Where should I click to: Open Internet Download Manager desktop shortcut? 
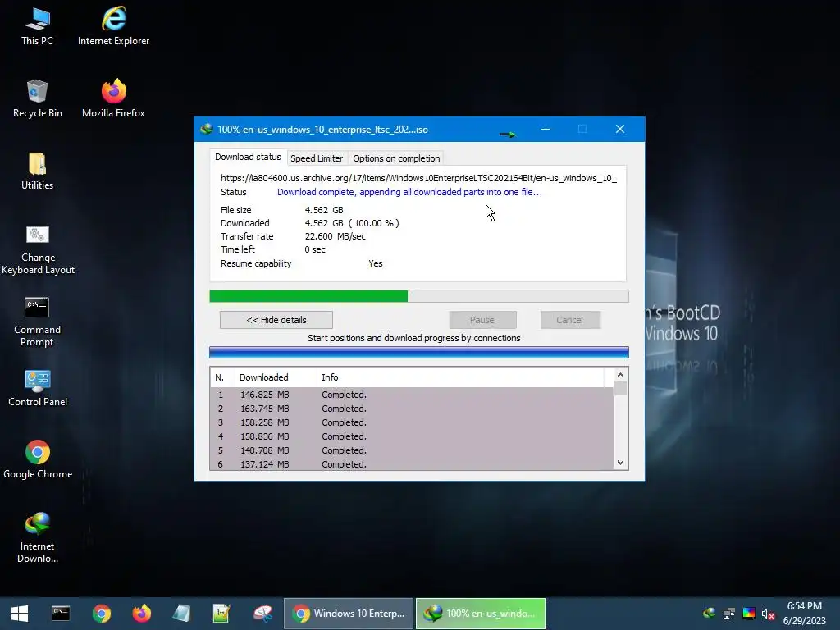point(37,538)
